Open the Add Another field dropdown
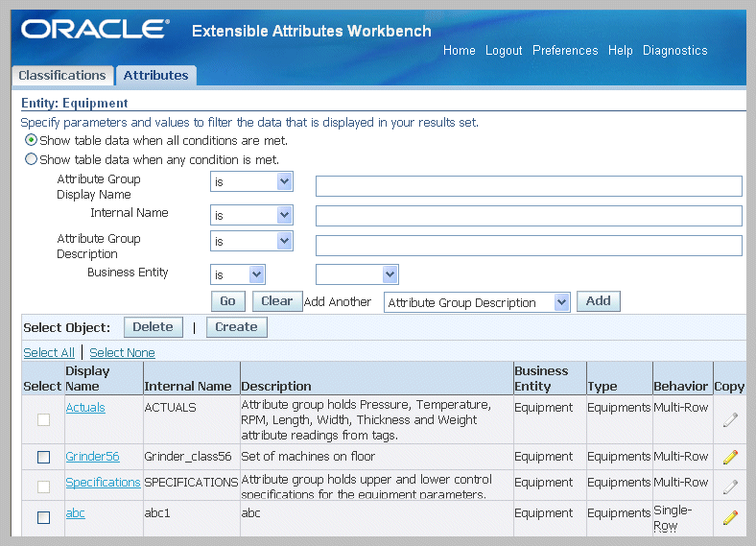756x546 pixels. (477, 302)
